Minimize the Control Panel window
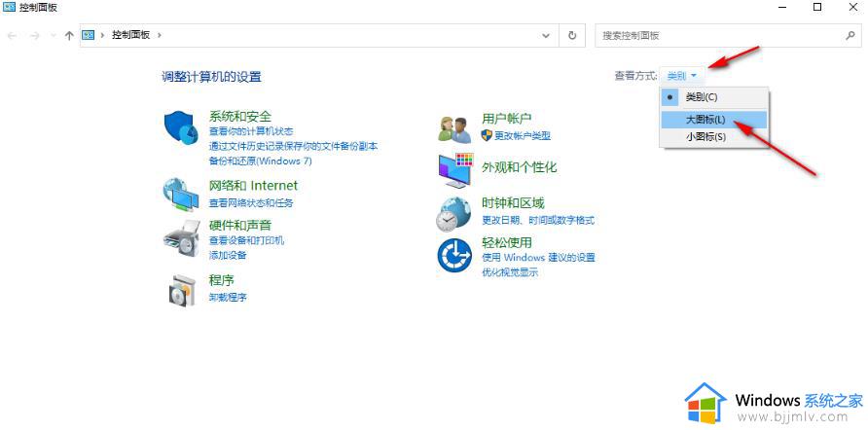The width and height of the screenshot is (868, 430). (x=782, y=8)
